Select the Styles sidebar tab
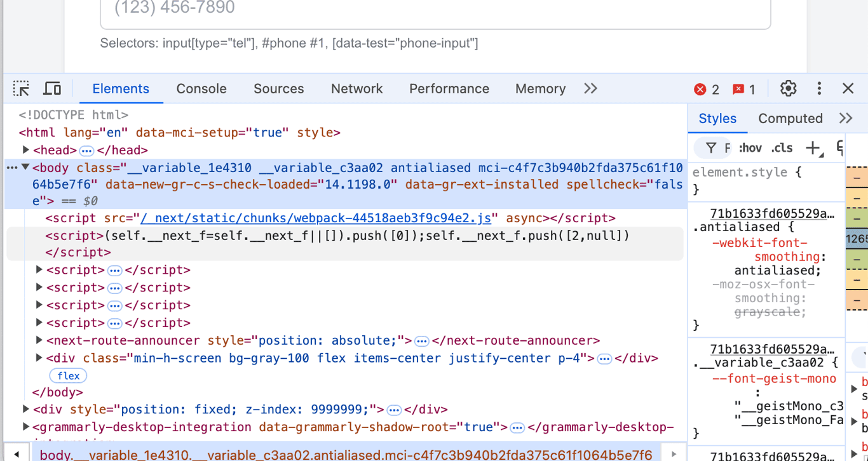 (x=717, y=118)
